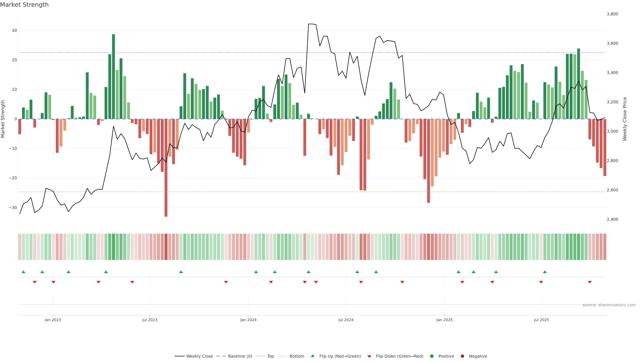The width and height of the screenshot is (644, 362).
Task: Click the Jul 2025 x-axis label
Action: pos(541,320)
